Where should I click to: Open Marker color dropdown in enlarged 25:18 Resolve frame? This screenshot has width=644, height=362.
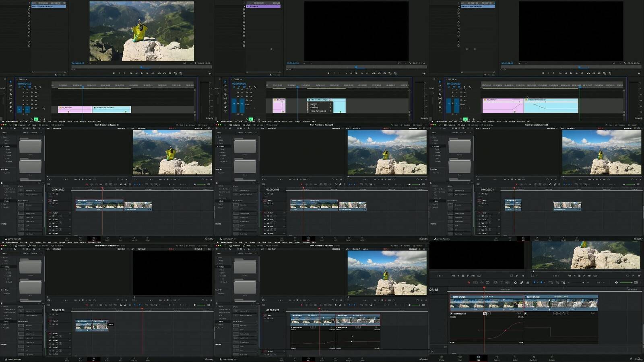pos(545,283)
